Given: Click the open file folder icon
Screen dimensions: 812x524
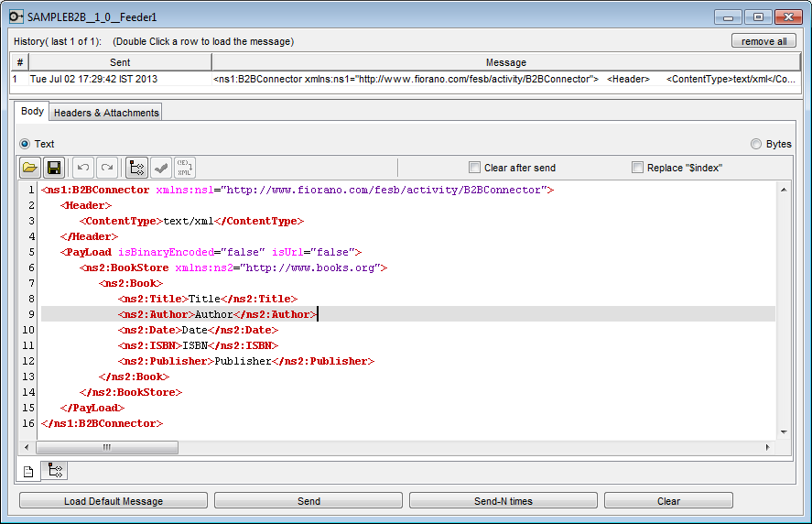Looking at the screenshot, I should (30, 168).
